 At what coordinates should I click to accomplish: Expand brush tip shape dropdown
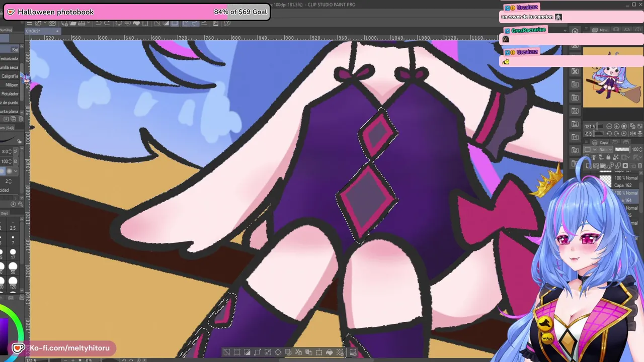16,171
